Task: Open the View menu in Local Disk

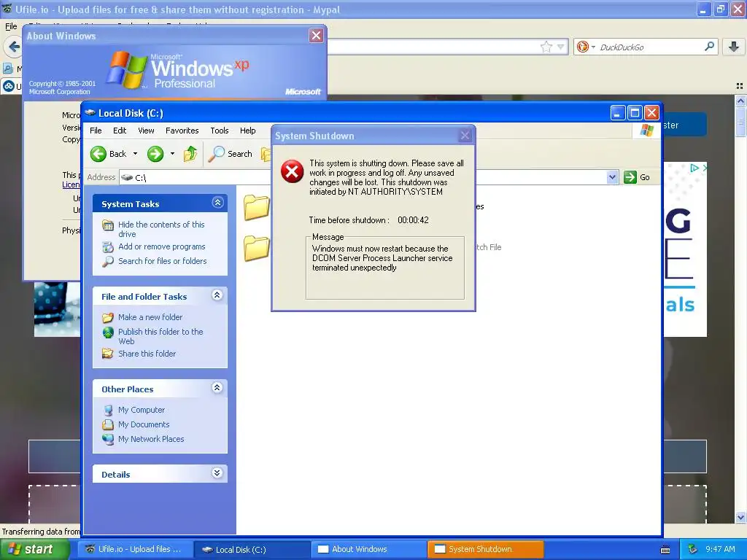Action: click(x=146, y=131)
